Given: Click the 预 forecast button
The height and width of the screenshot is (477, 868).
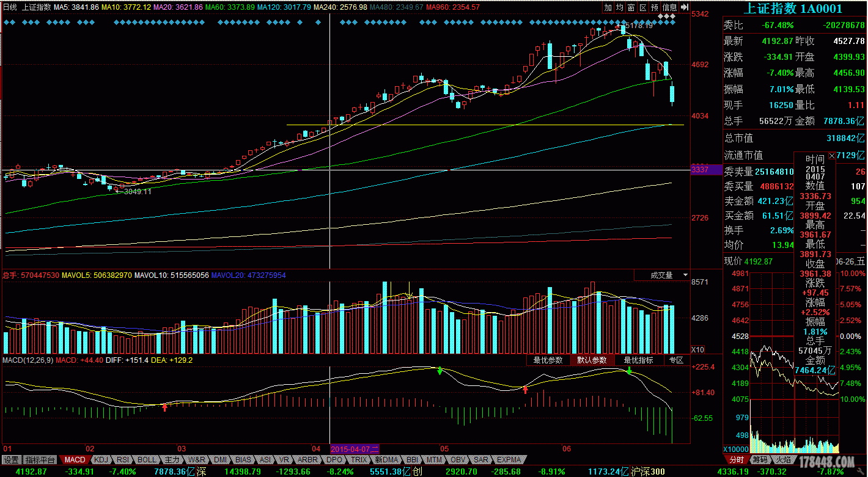Looking at the screenshot, I should click(x=655, y=7).
